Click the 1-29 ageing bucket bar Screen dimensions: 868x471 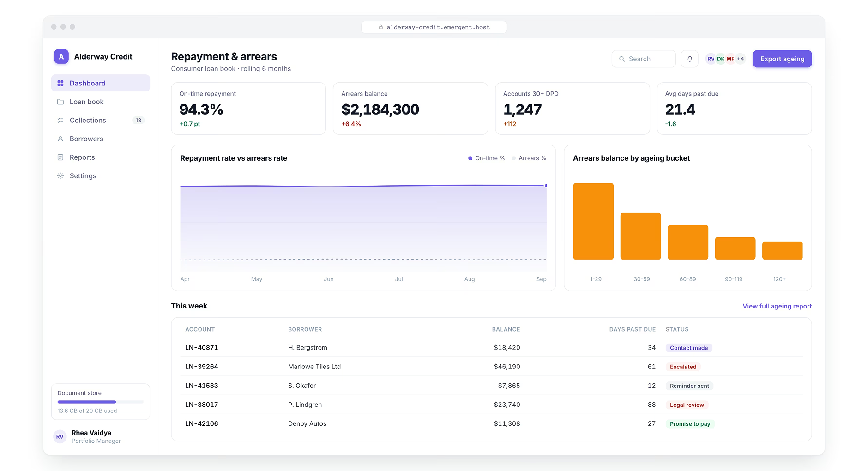tap(593, 221)
